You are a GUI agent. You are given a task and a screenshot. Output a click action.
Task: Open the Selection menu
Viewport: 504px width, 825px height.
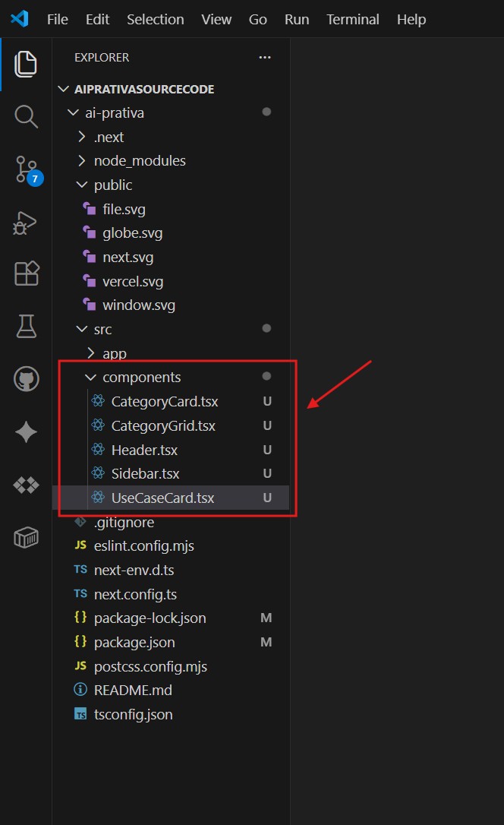156,20
